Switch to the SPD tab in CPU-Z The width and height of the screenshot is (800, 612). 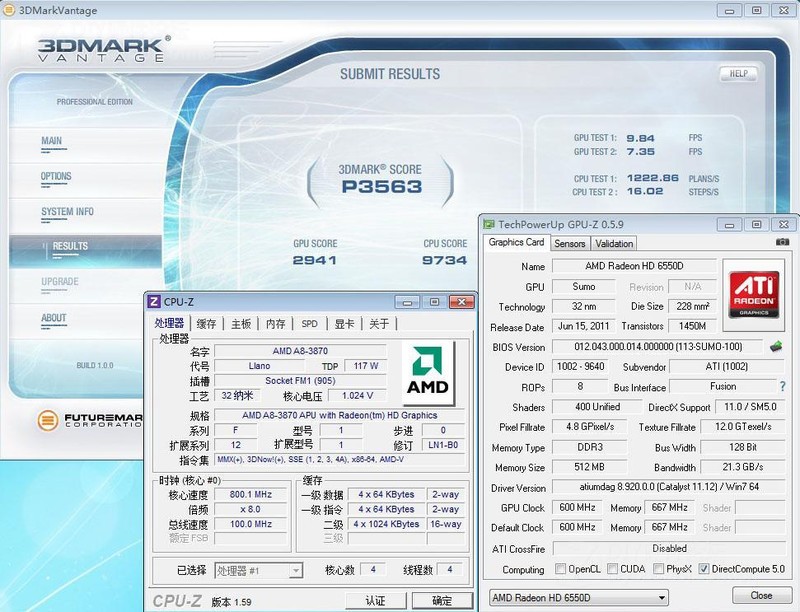(310, 324)
